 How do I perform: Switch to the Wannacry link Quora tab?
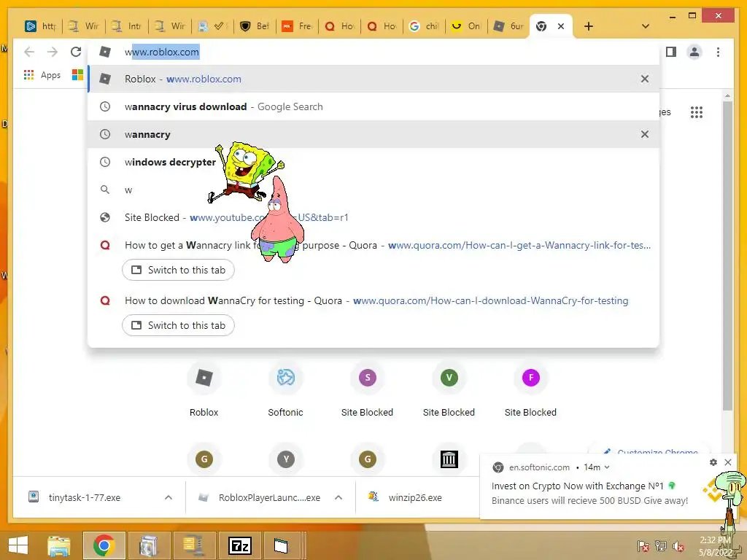[x=178, y=270]
